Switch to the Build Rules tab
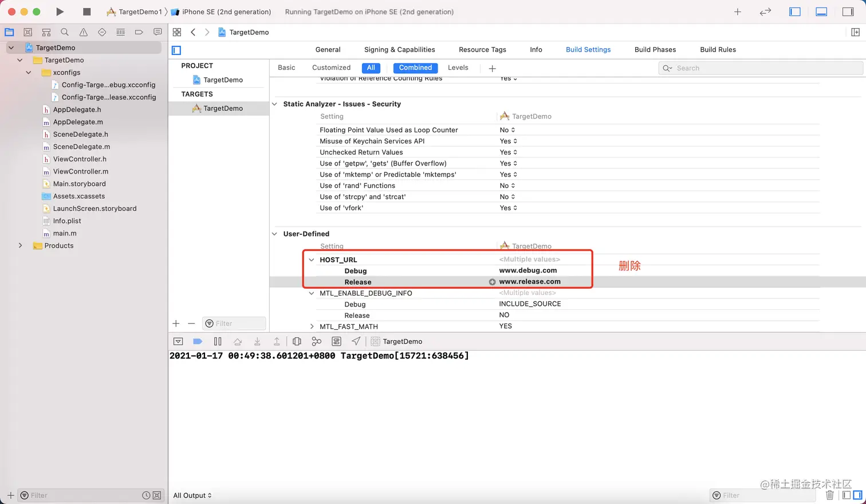866x504 pixels. click(718, 50)
